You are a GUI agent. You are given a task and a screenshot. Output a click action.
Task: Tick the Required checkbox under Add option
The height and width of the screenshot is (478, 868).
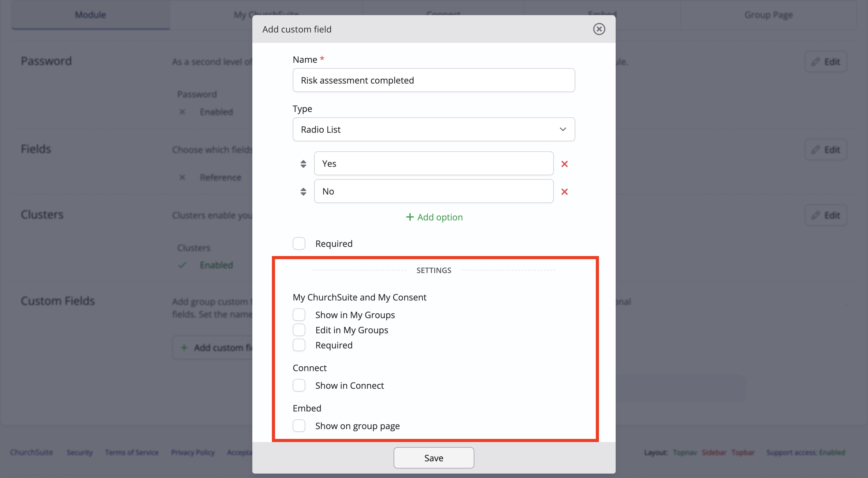click(299, 243)
